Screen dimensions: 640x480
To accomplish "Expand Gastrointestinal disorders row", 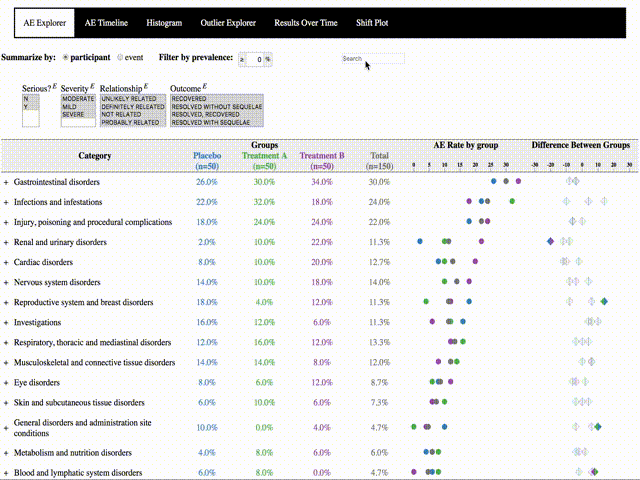I will click(x=6, y=182).
